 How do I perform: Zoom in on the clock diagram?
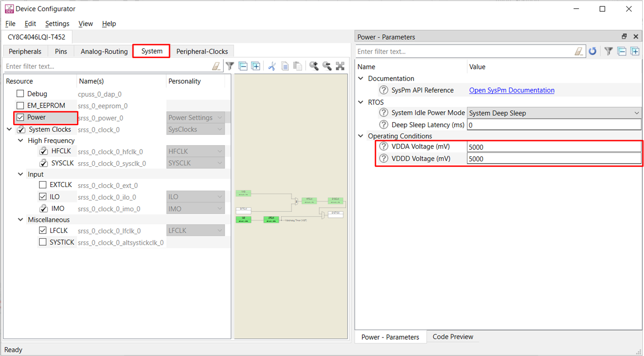click(314, 66)
